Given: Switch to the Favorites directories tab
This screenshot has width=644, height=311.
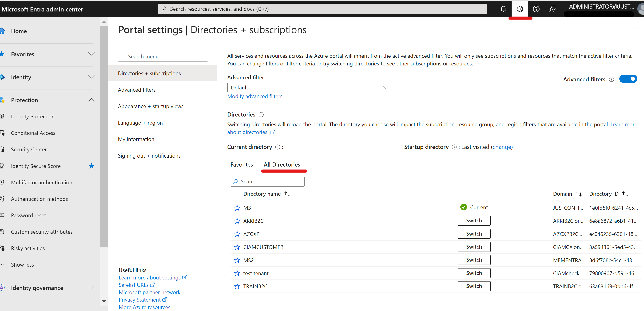Looking at the screenshot, I should point(242,164).
